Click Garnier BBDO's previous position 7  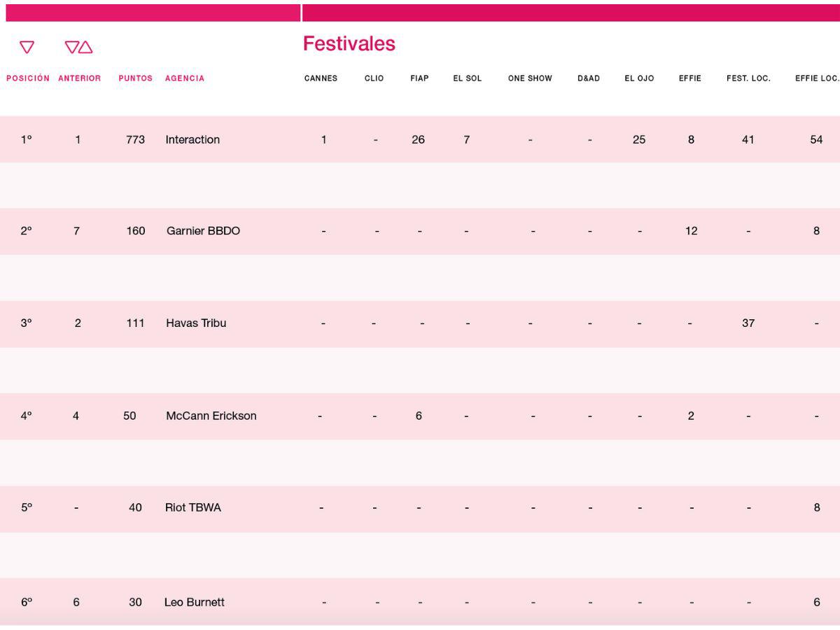click(76, 231)
